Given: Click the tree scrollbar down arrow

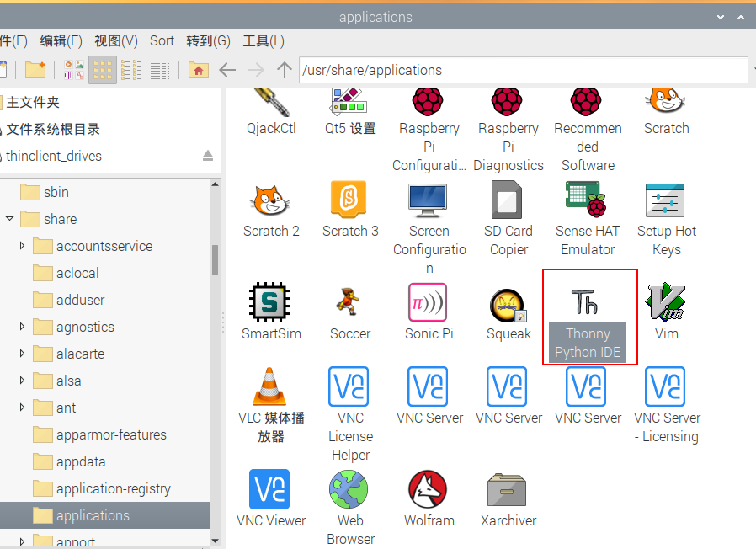Looking at the screenshot, I should [x=215, y=541].
